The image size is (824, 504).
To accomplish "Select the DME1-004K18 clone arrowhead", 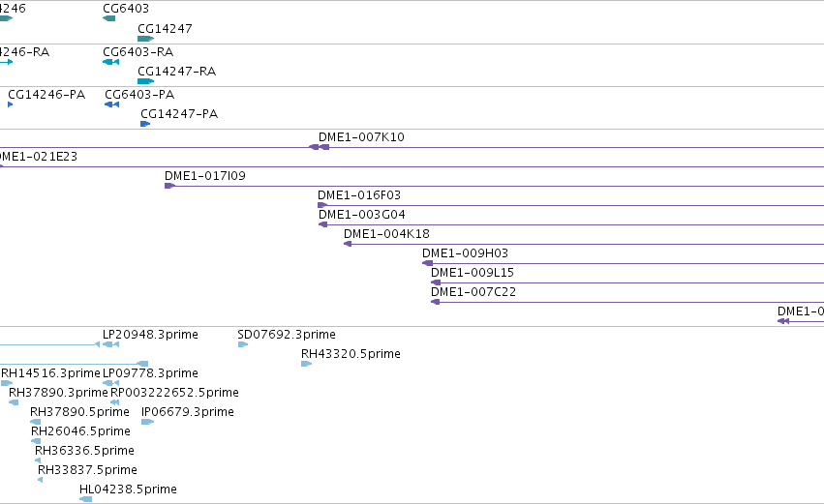I will coord(348,244).
